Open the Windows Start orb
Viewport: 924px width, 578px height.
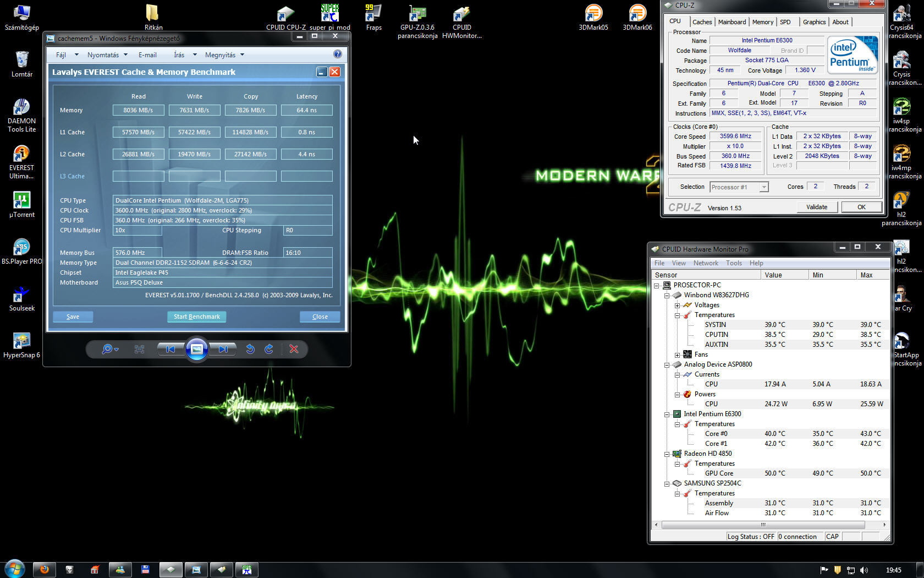click(x=15, y=569)
